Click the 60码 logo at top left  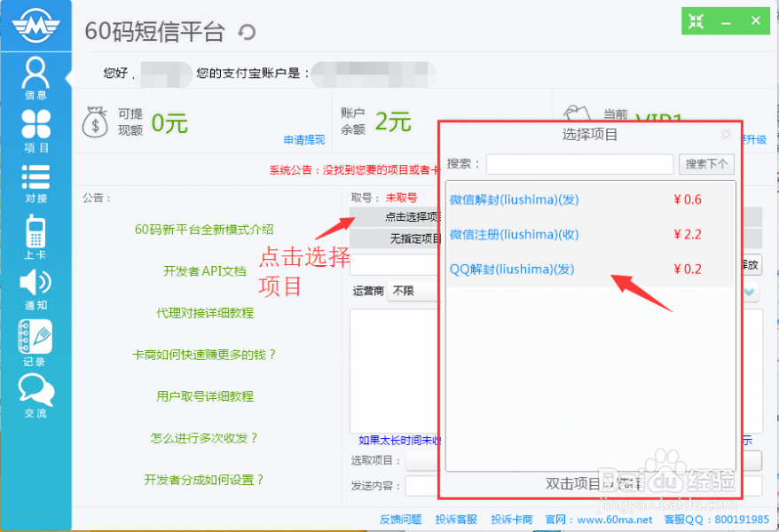tap(35, 24)
